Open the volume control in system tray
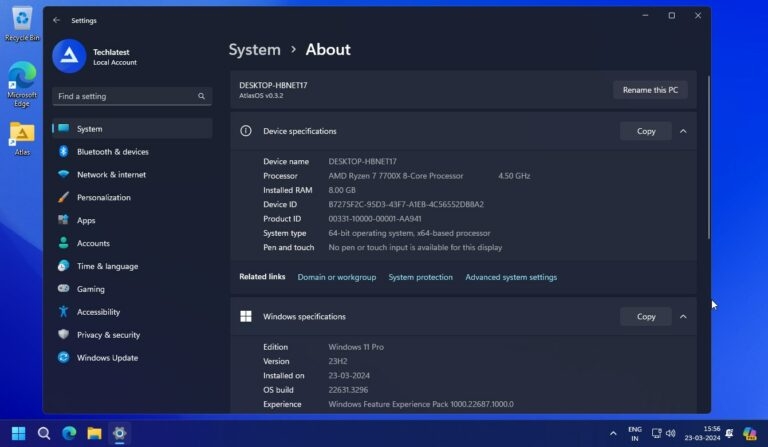 point(671,433)
